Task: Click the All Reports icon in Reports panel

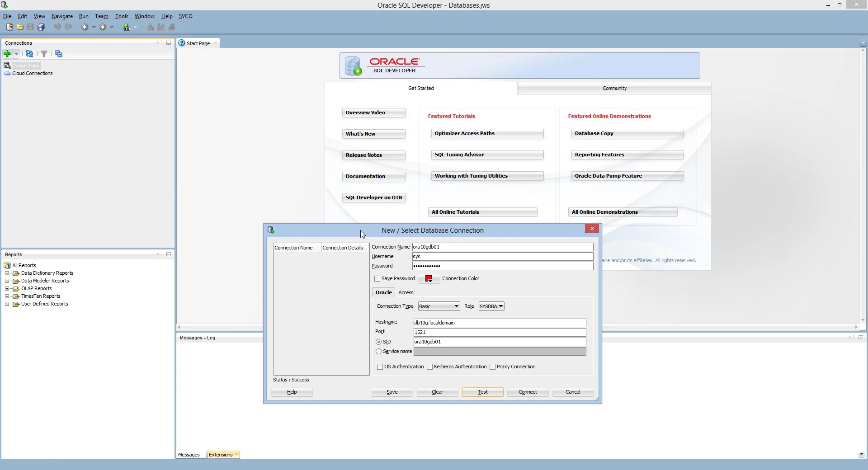Action: point(7,265)
